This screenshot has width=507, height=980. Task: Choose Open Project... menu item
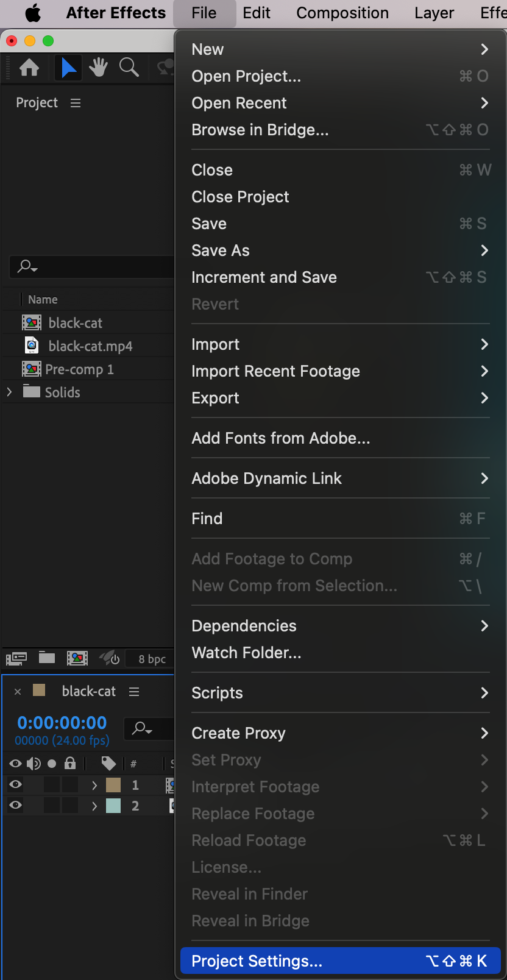pos(341,76)
